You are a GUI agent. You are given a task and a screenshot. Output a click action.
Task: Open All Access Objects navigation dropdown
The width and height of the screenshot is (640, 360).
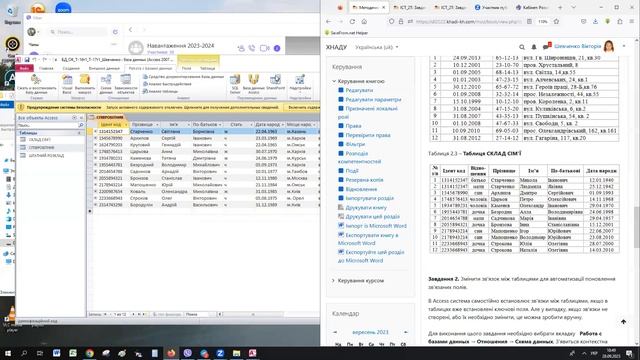point(74,118)
